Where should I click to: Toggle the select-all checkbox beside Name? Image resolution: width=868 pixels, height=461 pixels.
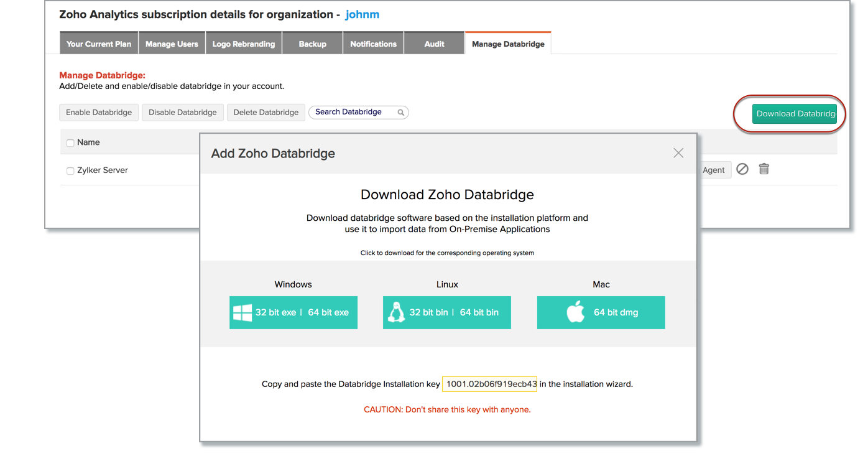(70, 143)
